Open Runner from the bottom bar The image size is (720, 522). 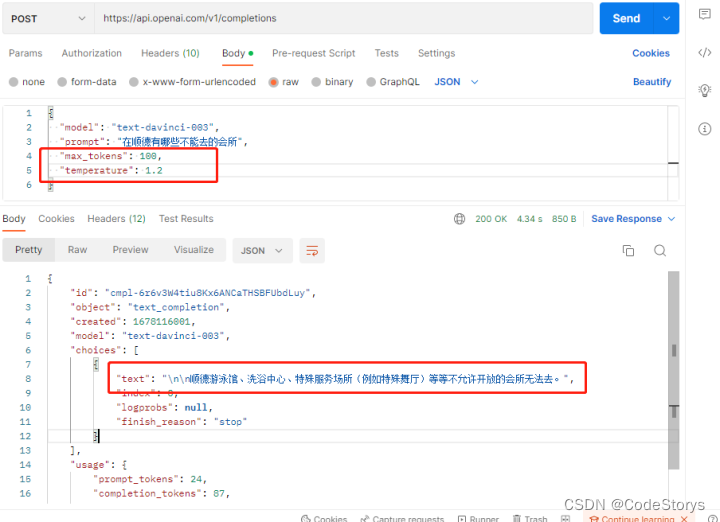pos(478,518)
